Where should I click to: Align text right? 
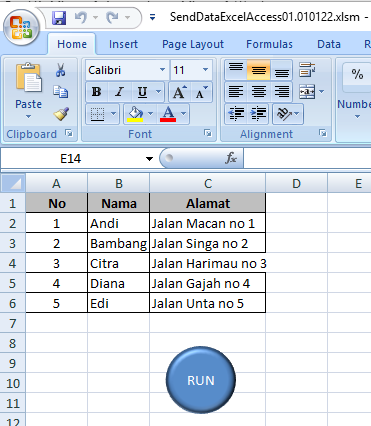click(x=282, y=92)
